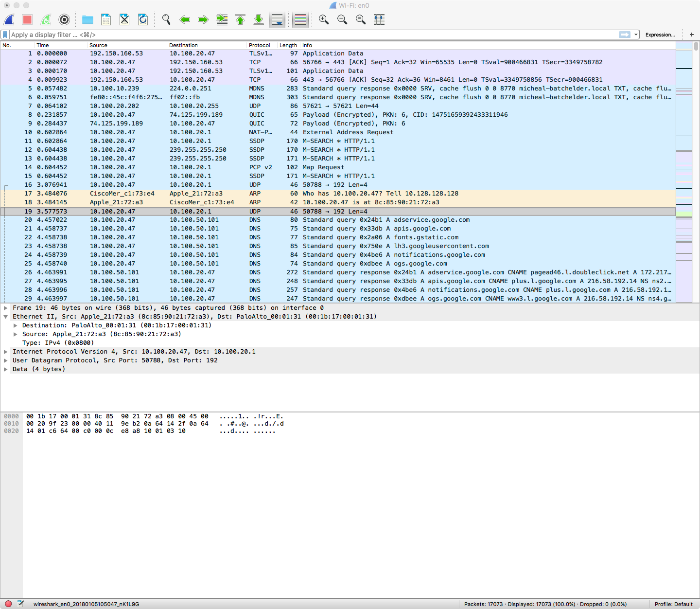700x609 pixels.
Task: Edit capture file properties pencil icon
Action: click(x=20, y=604)
